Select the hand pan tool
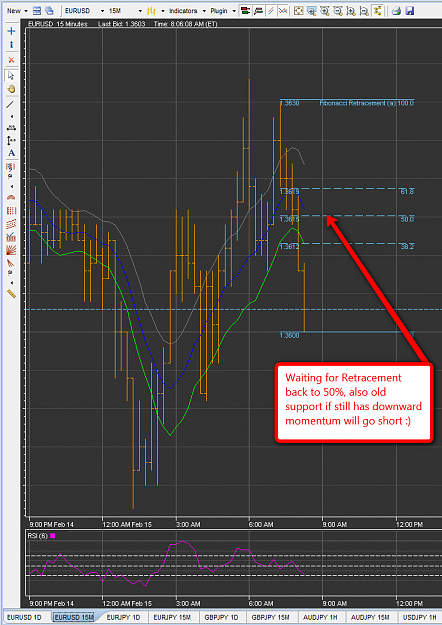The height and width of the screenshot is (625, 442). [x=11, y=89]
